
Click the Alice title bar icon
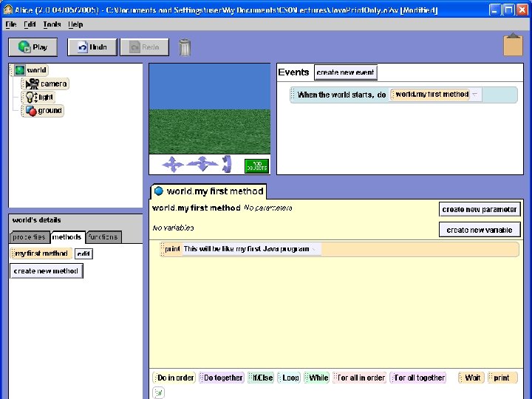coord(8,10)
